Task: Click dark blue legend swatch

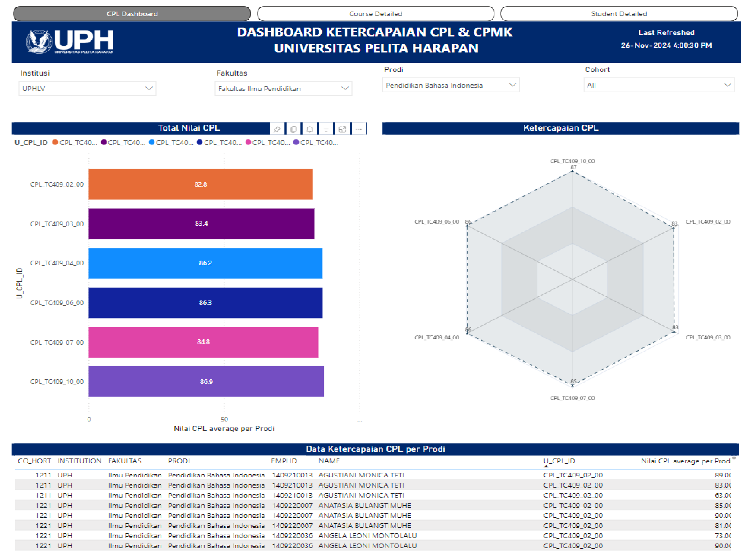Action: [x=200, y=142]
